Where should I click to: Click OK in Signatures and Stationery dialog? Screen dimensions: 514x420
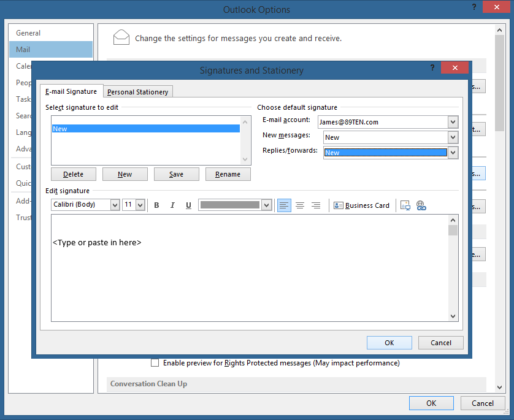389,343
